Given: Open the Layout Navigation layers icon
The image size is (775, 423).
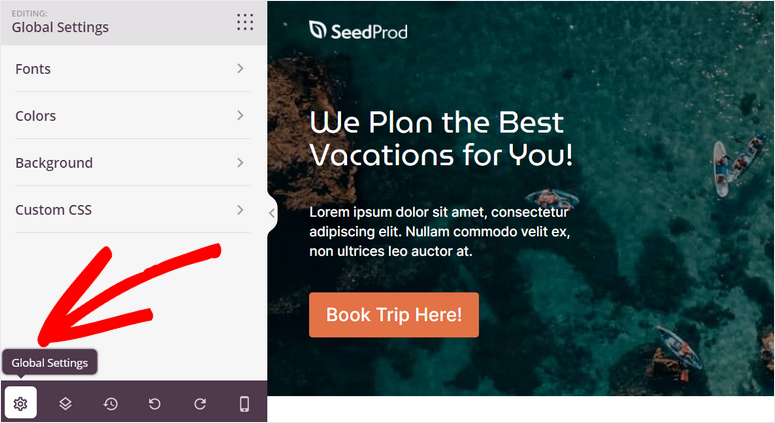Looking at the screenshot, I should [65, 403].
